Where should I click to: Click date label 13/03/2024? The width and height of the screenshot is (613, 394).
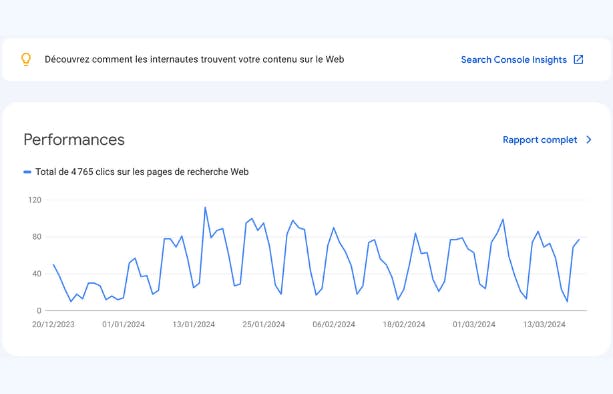pos(544,324)
